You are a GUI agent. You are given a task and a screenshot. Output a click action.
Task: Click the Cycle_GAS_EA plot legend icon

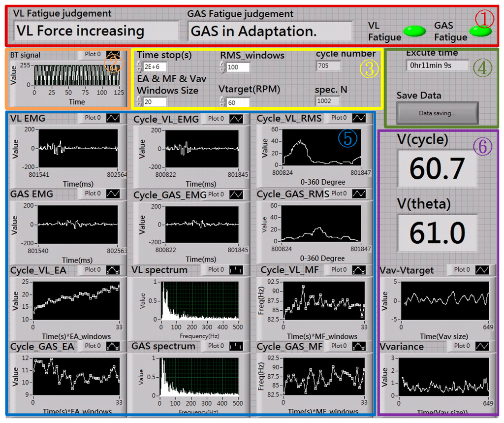(113, 346)
